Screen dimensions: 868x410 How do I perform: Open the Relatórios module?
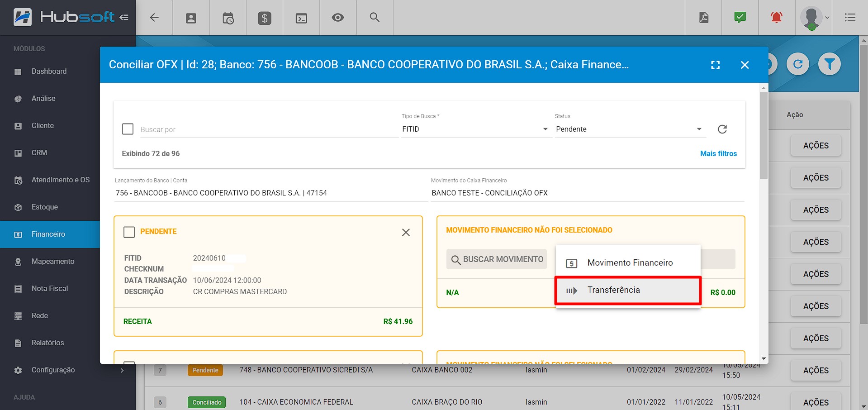[50, 343]
